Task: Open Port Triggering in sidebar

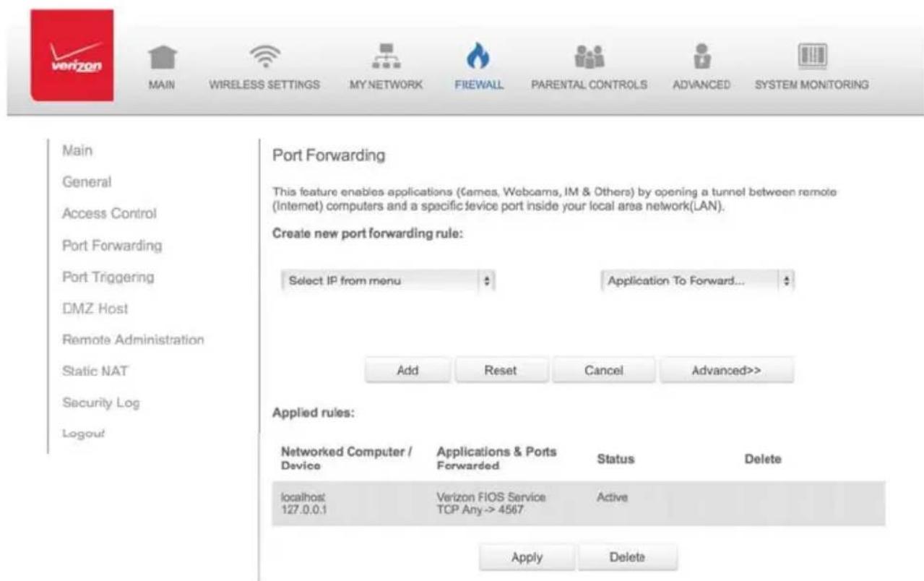Action: click(108, 277)
